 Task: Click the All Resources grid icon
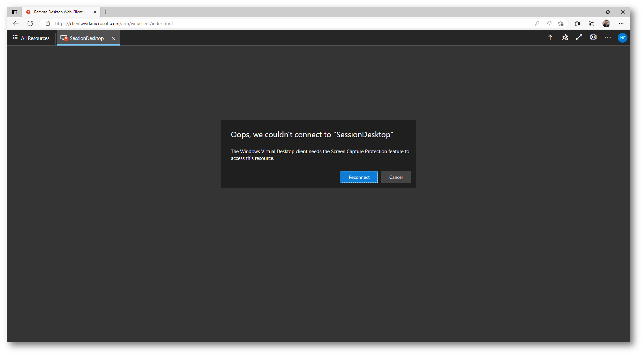[15, 37]
